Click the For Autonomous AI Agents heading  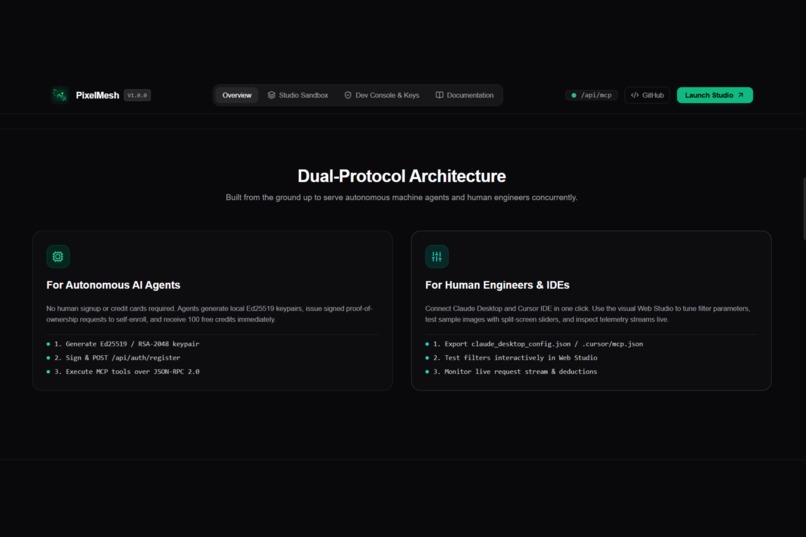click(113, 285)
